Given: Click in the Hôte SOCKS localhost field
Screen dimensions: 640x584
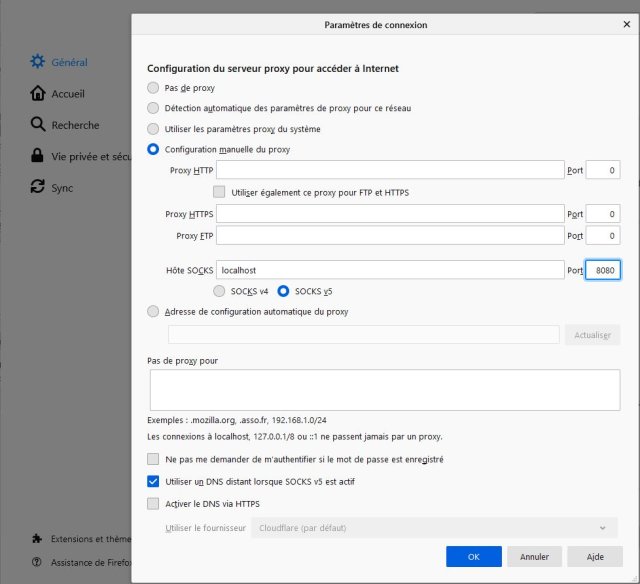Looking at the screenshot, I should tap(390, 270).
